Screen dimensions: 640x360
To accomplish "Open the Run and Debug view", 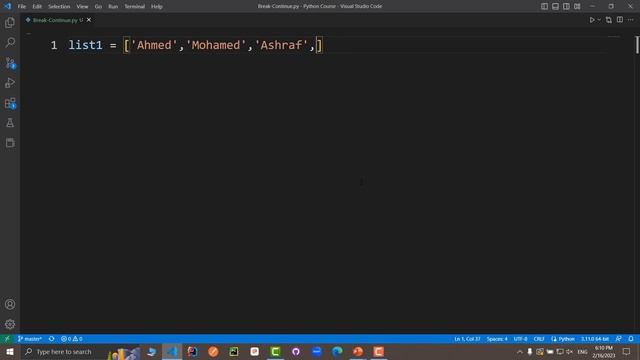I will click(10, 82).
